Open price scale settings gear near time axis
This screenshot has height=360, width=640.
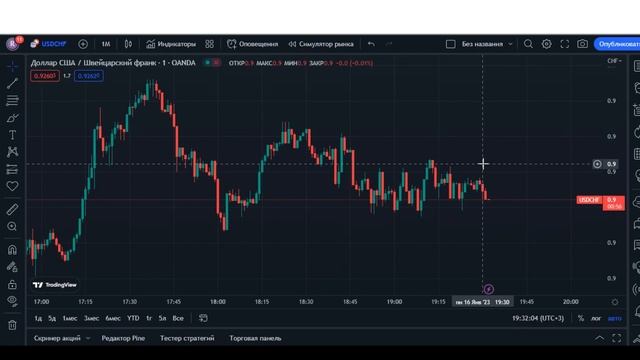615,302
